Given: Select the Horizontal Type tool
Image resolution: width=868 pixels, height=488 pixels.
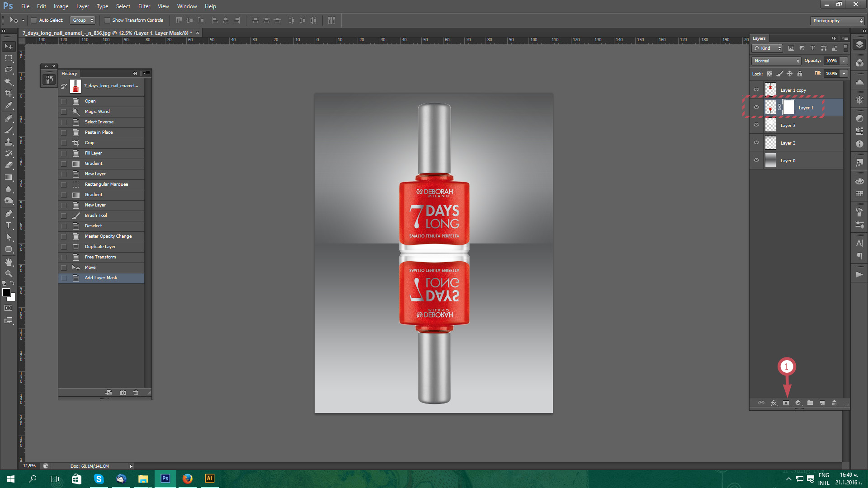Looking at the screenshot, I should point(9,225).
